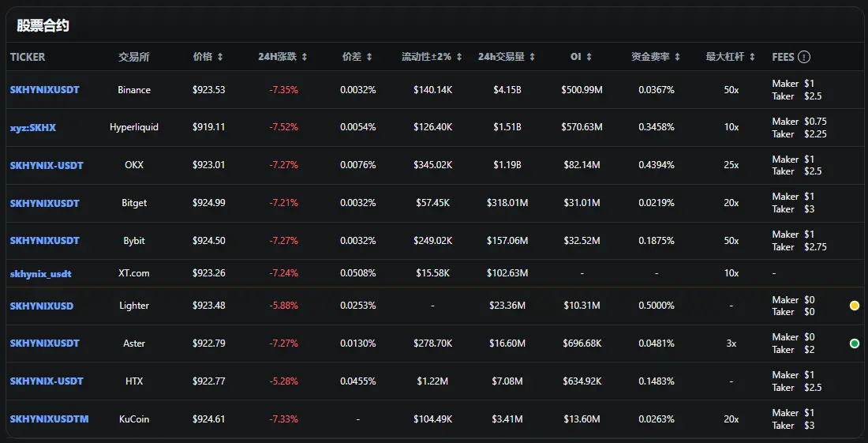This screenshot has width=868, height=443.
Task: Click price $923.53 in Binance row
Action: [x=208, y=90]
